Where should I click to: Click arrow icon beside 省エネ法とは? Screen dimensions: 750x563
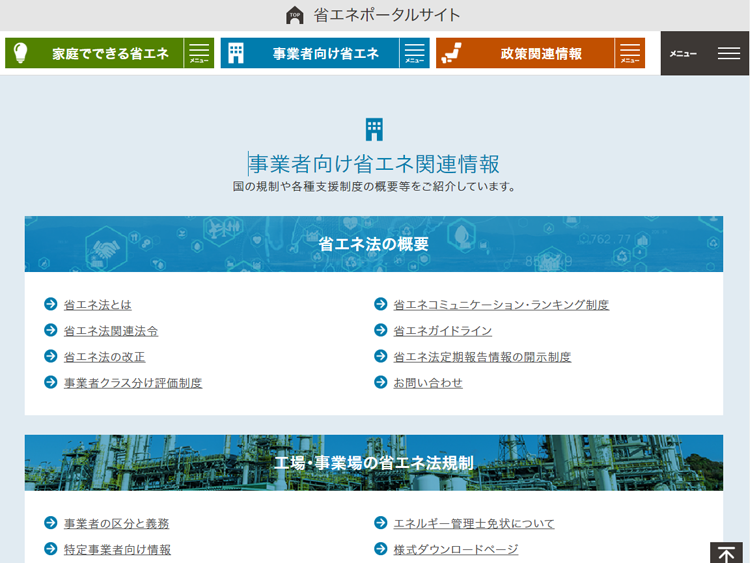click(50, 304)
